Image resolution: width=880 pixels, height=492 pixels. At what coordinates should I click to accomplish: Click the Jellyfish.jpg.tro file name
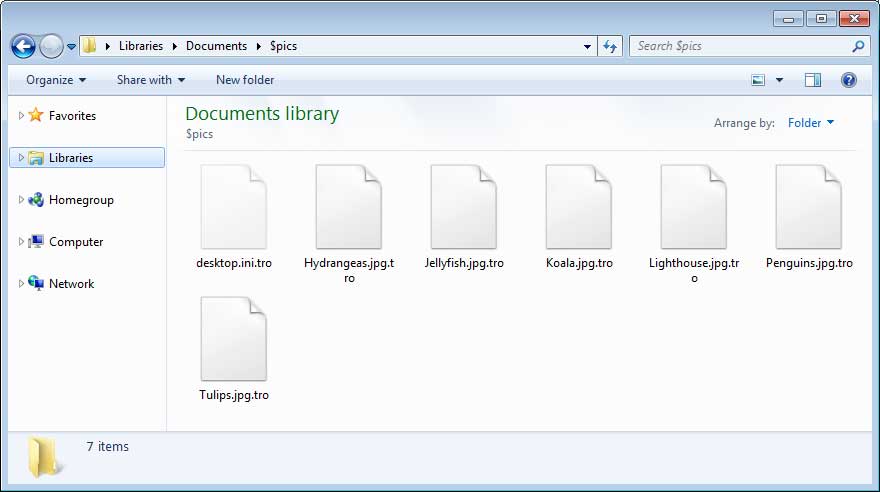pyautogui.click(x=464, y=263)
